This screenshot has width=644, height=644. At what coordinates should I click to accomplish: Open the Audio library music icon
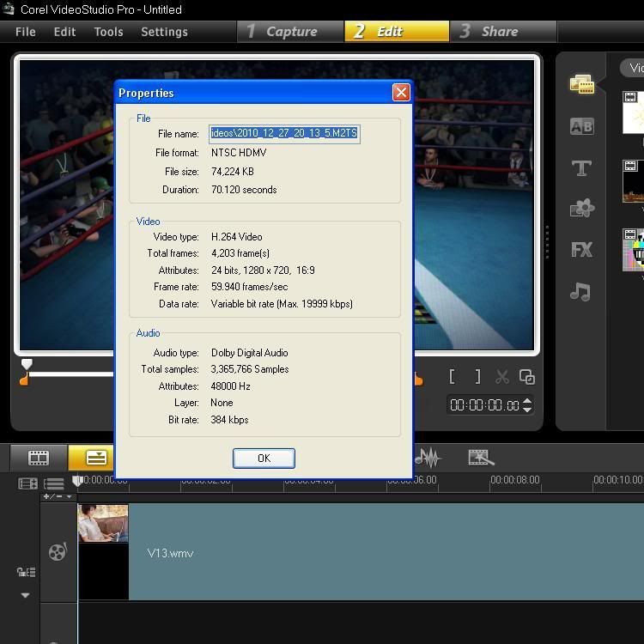pyautogui.click(x=581, y=292)
